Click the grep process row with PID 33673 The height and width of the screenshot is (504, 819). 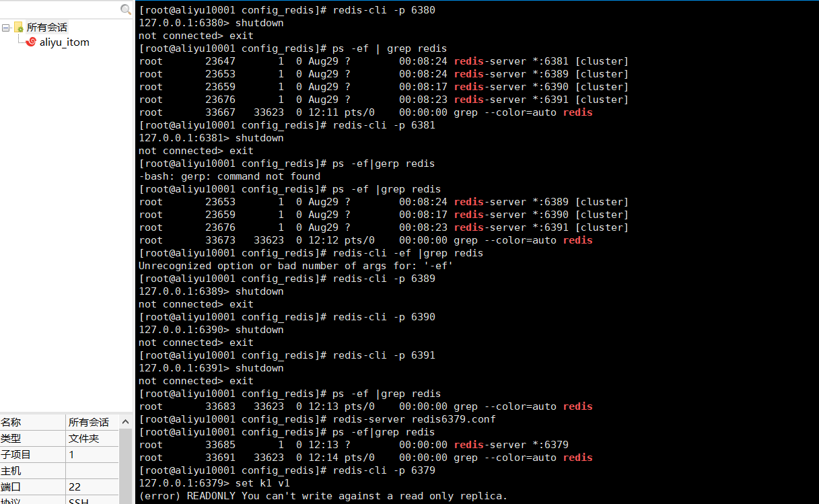click(x=365, y=240)
